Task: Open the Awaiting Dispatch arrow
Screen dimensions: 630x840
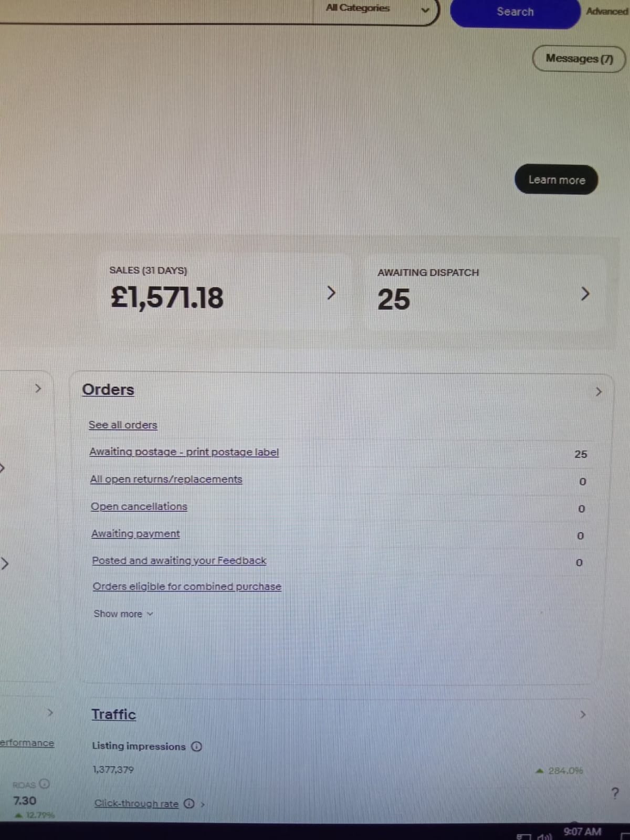Action: click(585, 294)
